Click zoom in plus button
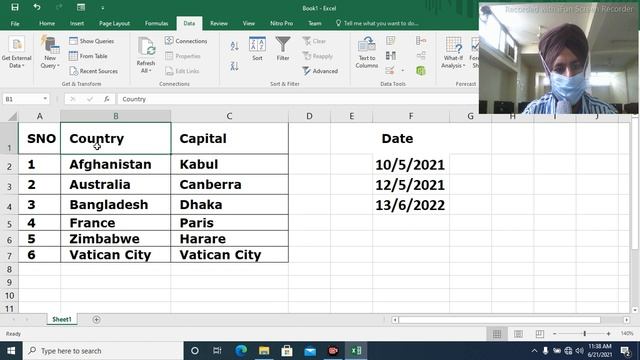This screenshot has height=360, width=640. click(x=608, y=334)
